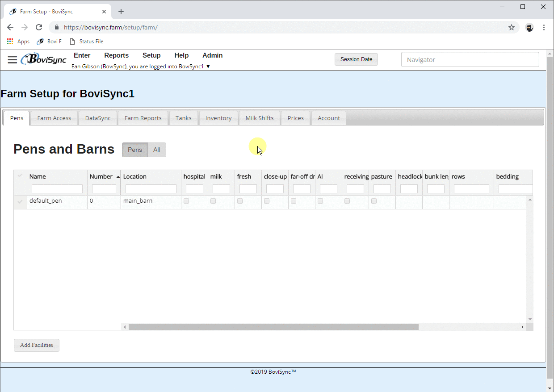Viewport: 554px width, 392px height.
Task: Go back in browser history
Action: click(10, 27)
